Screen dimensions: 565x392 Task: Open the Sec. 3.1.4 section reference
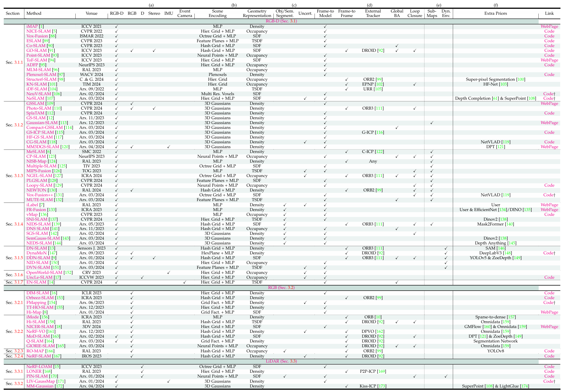[x=14, y=224]
